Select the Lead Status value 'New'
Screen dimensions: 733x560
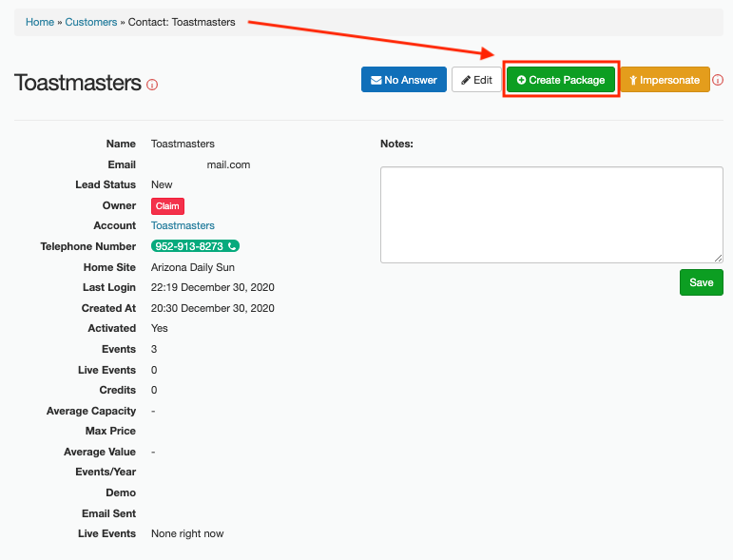162,184
